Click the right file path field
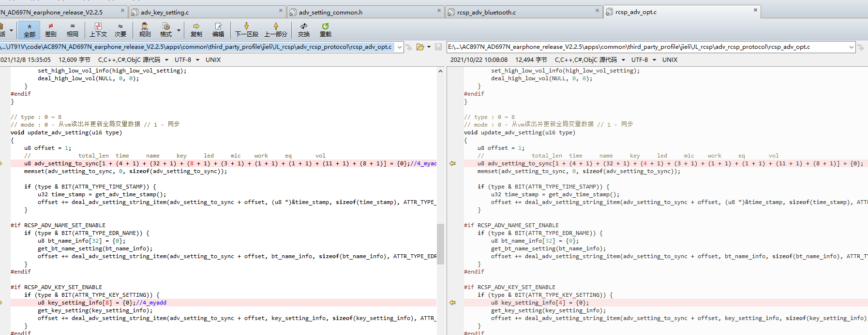Image resolution: width=868 pixels, height=335 pixels. [647, 47]
